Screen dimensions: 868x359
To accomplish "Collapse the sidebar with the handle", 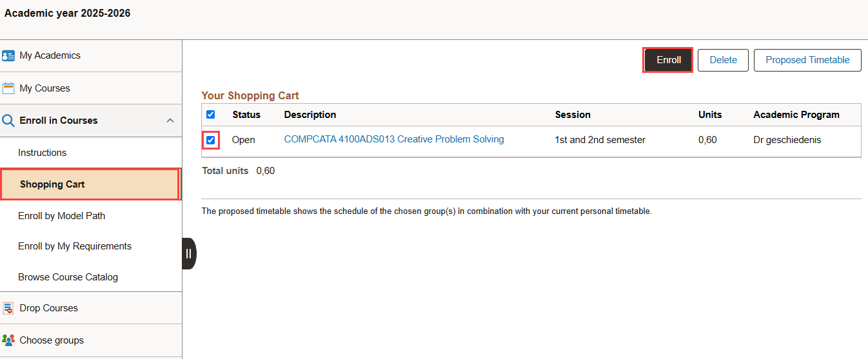I will 189,253.
